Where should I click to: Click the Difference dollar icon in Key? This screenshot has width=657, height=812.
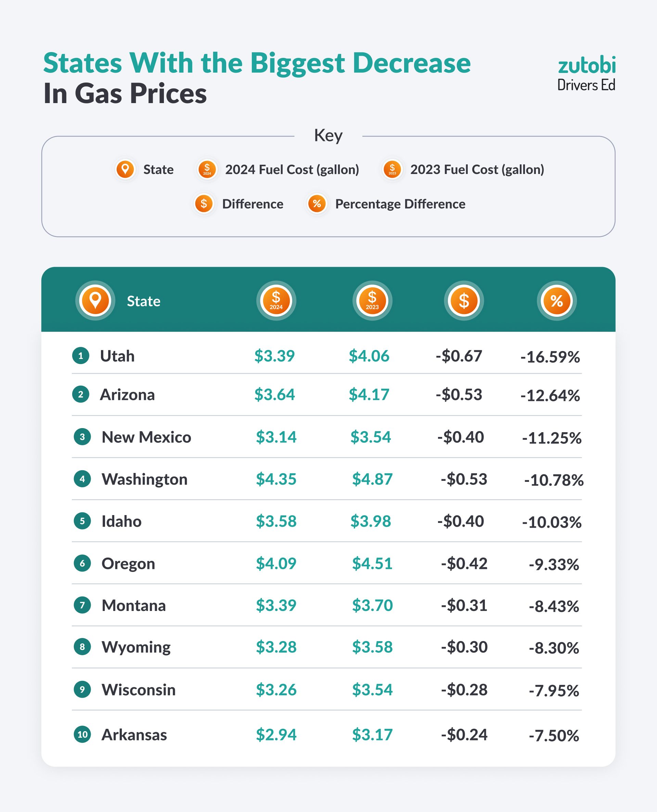204,203
